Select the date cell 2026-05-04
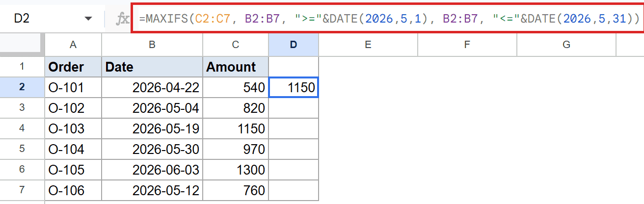Screen dimensions: 644x204 (x=152, y=108)
